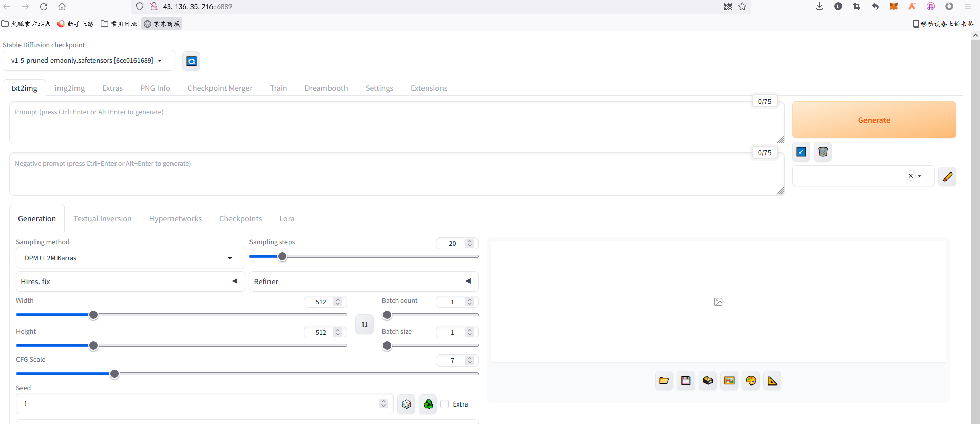Open the Train tab

(x=279, y=88)
